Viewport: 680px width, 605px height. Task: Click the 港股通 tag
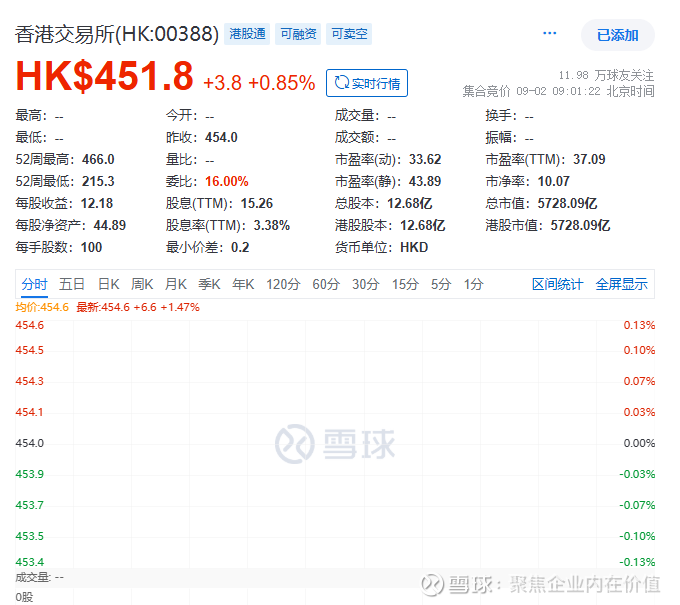[247, 34]
